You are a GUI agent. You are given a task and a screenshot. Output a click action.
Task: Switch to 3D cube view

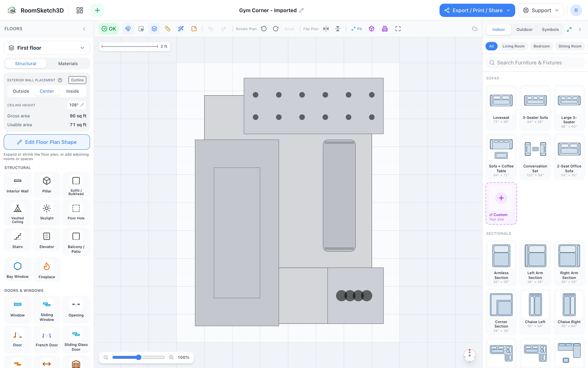[372, 29]
